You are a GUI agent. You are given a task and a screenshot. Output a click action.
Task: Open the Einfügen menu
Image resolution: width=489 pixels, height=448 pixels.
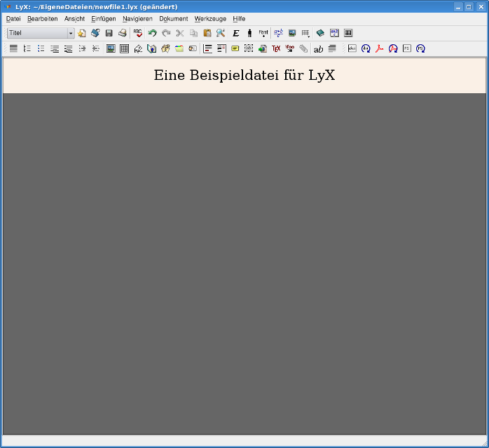104,19
